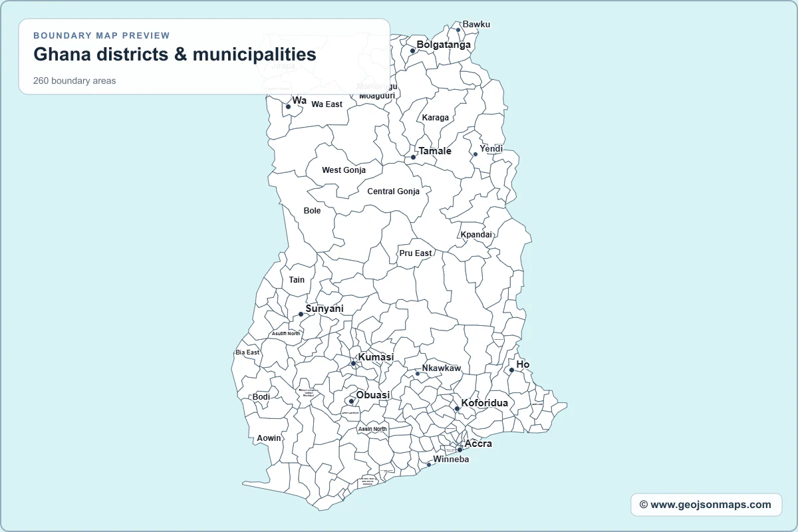The height and width of the screenshot is (532, 798).
Task: Click the Bolgatanga city marker dot
Action: coord(412,51)
